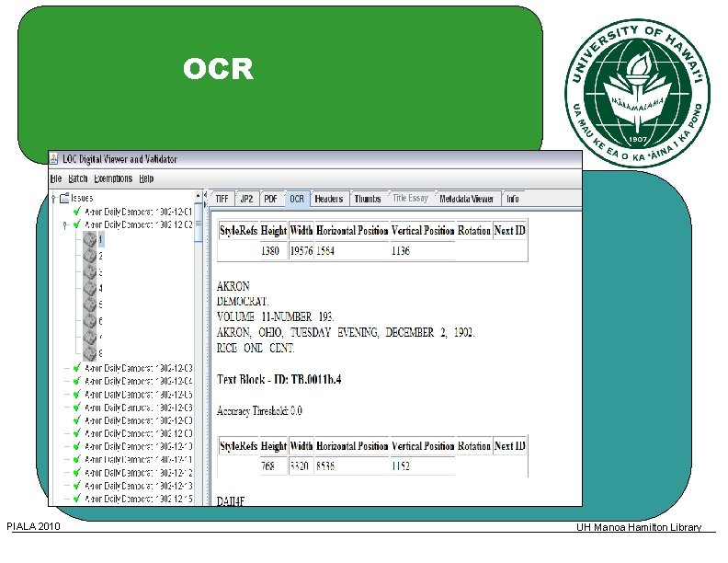Click green checkmark of issue 1902-12-03

77,368
